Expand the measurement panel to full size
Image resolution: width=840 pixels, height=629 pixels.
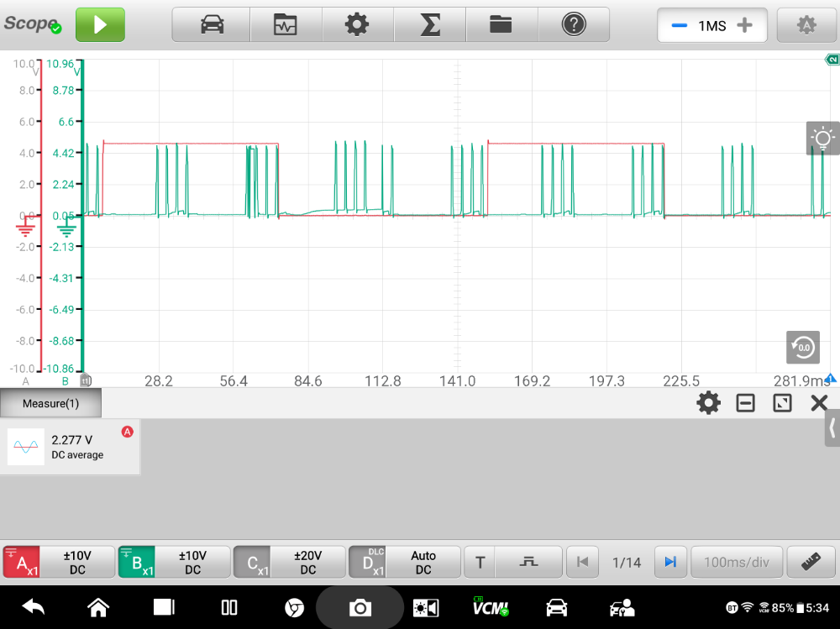tap(782, 404)
